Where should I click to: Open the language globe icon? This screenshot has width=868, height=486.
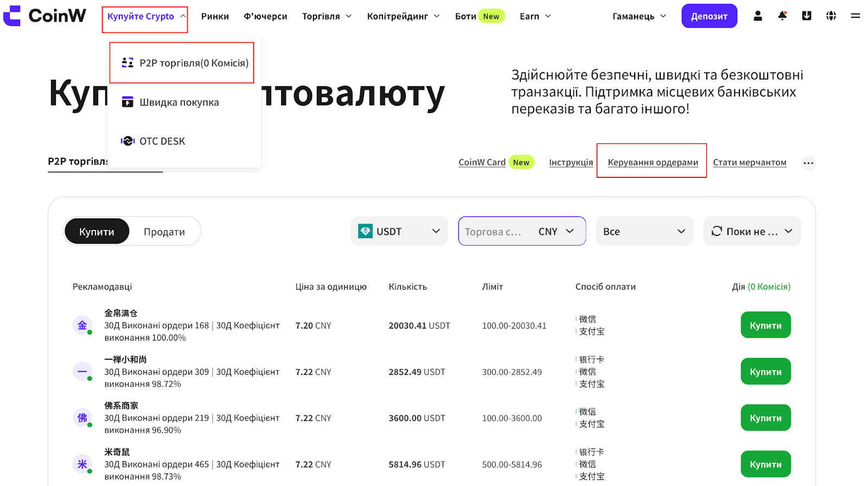click(831, 16)
